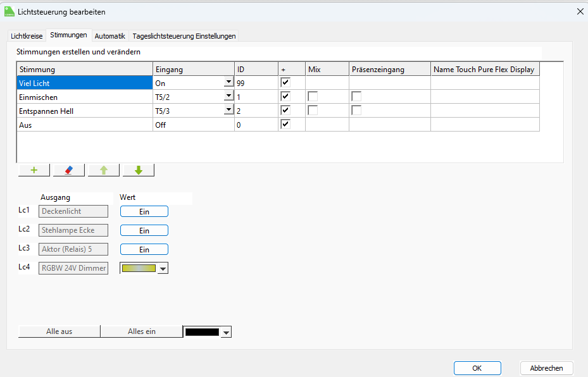This screenshot has height=377, width=588.
Task: Click the black color swatch beside Alles ein
Action: tap(201, 332)
